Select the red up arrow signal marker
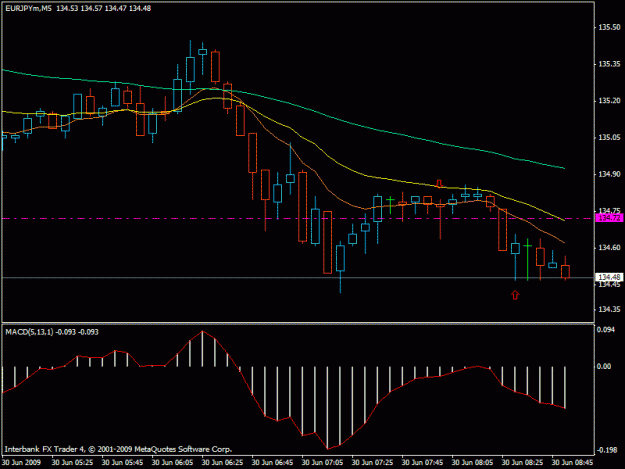The image size is (625, 469). (515, 295)
